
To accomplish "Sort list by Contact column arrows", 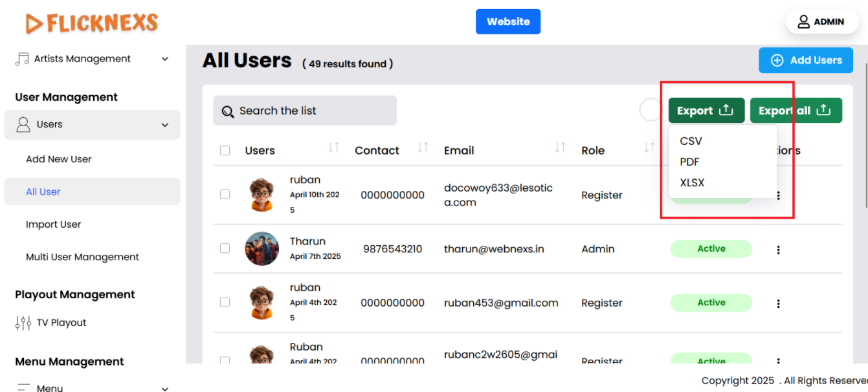I will coord(423,148).
